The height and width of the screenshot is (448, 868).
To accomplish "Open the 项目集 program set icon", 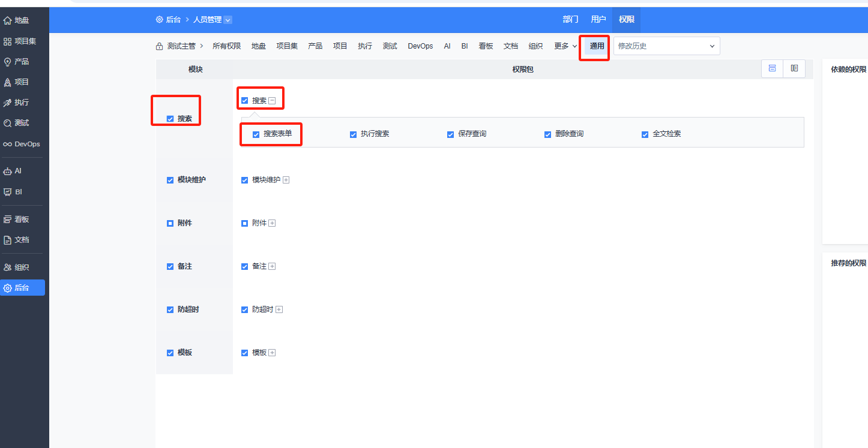I will (x=8, y=41).
